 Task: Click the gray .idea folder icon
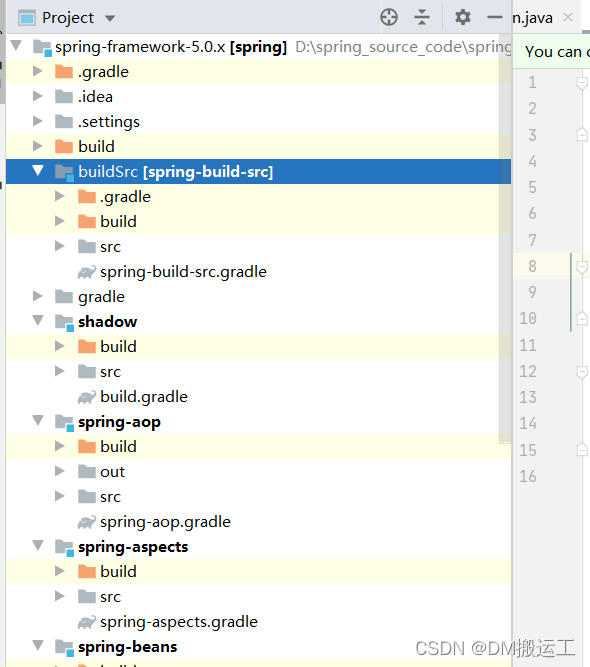coord(64,97)
